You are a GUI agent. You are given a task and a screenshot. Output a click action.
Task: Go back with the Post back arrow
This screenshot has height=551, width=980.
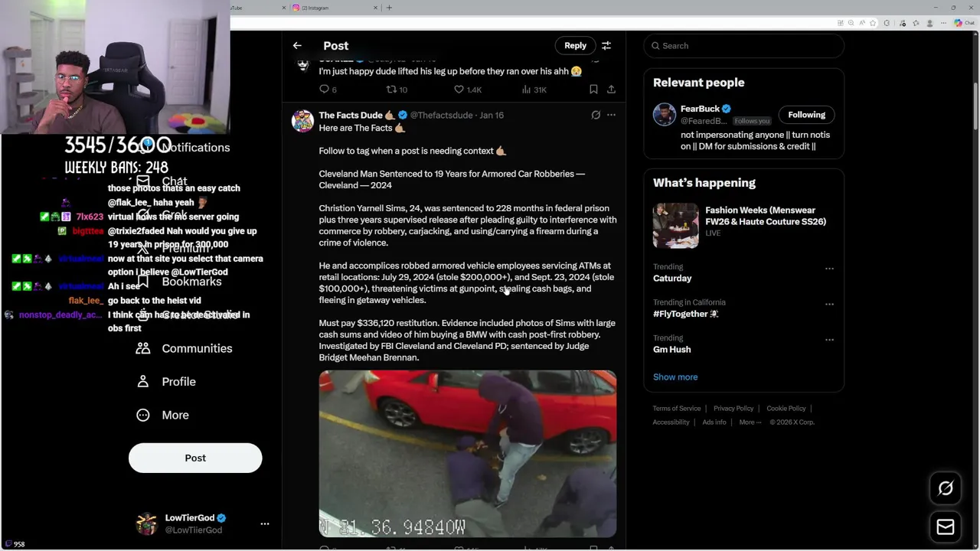click(297, 46)
